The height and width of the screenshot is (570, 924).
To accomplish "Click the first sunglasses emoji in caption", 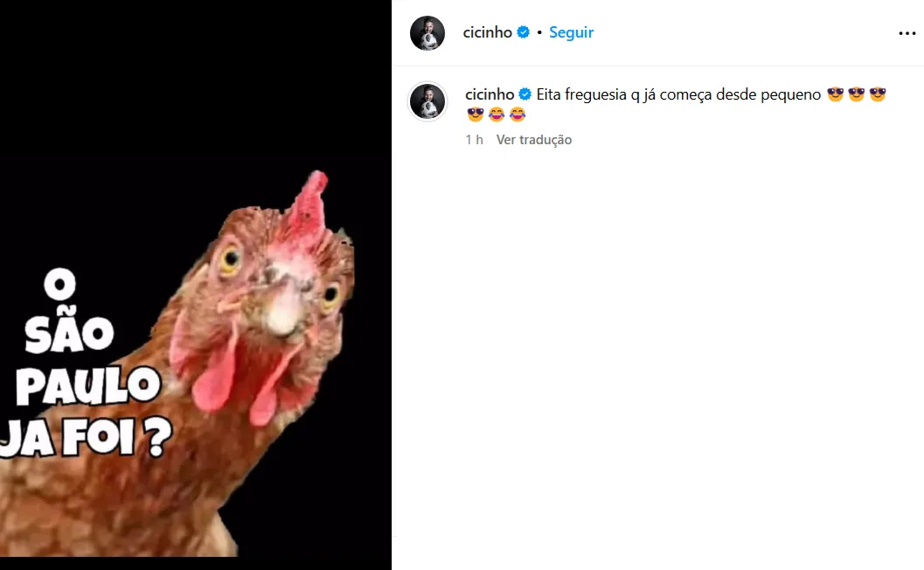I will coord(835,94).
